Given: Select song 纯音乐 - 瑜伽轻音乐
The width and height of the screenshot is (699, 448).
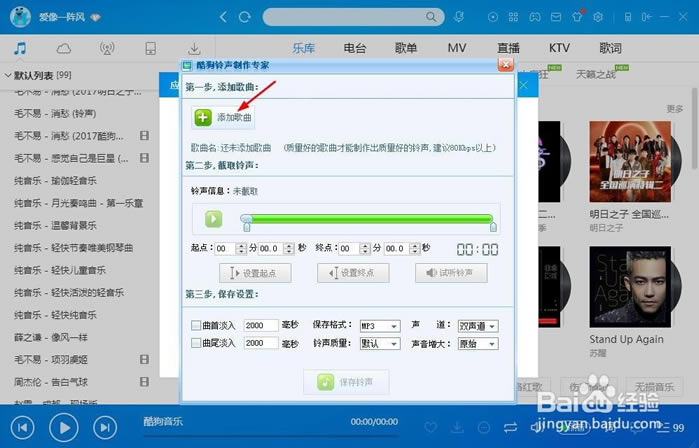Looking at the screenshot, I should (x=55, y=181).
